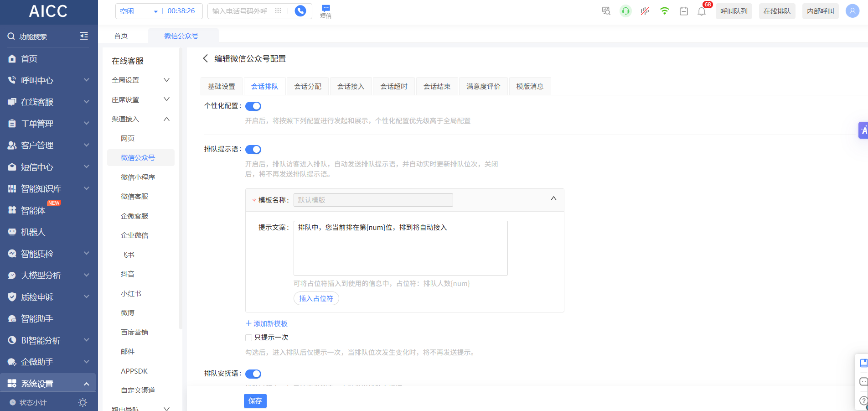Click the 添加新模板 link
Screen dimensions: 868x411
pos(267,323)
